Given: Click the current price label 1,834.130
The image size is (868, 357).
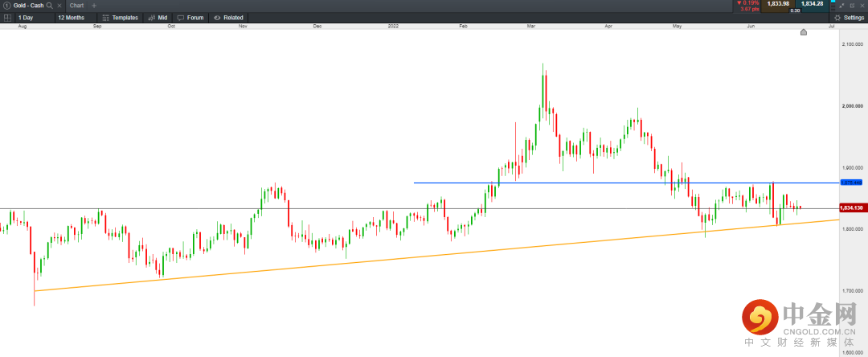Looking at the screenshot, I should point(851,208).
